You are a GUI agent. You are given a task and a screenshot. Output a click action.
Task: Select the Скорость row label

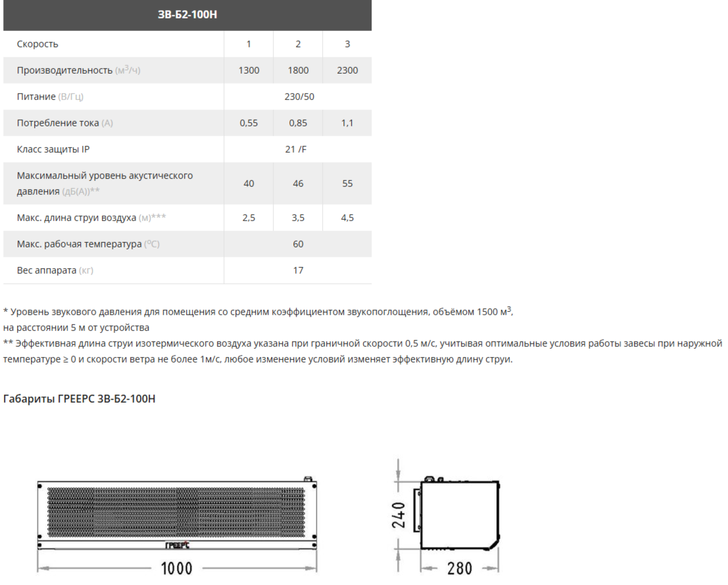pos(37,44)
